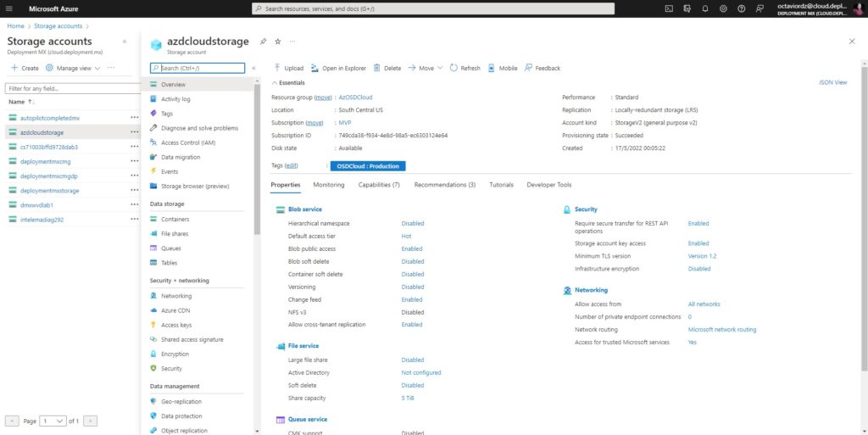This screenshot has height=435, width=868.
Task: Open the Cloud Shell icon in header
Action: [669, 8]
